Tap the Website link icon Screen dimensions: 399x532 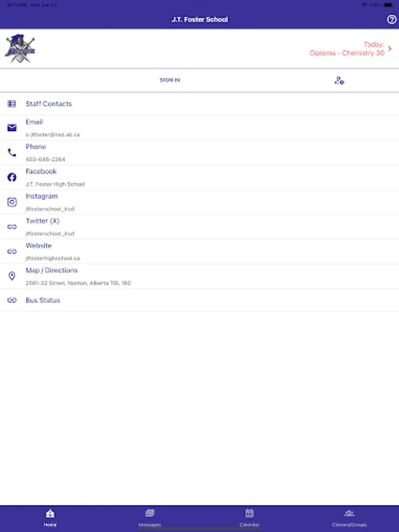coord(12,251)
